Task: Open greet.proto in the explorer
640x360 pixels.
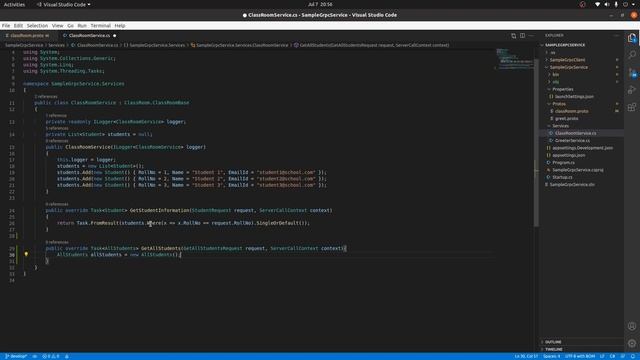Action: point(566,119)
